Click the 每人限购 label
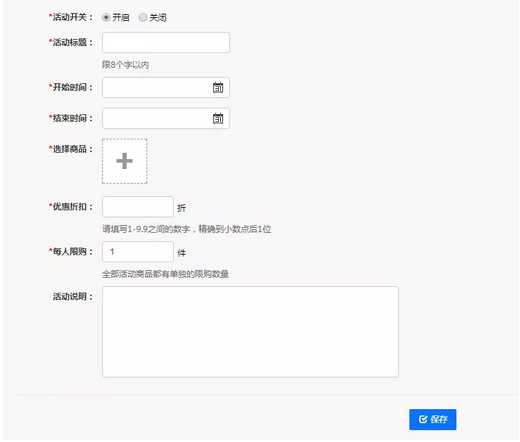The image size is (520, 442). pos(71,251)
